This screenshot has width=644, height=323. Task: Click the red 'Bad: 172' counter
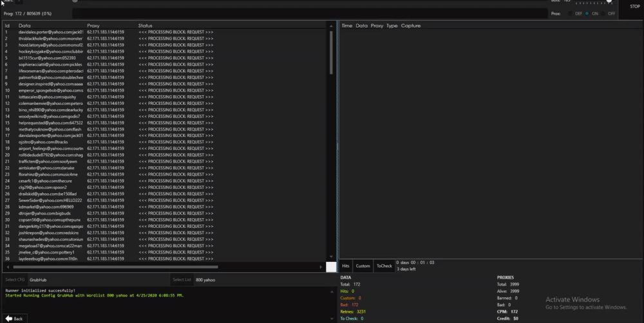tap(349, 305)
